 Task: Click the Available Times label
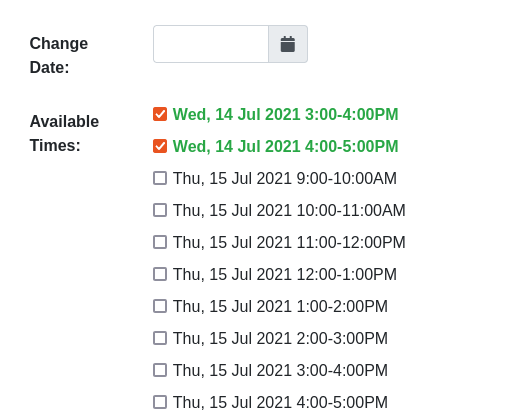click(64, 133)
